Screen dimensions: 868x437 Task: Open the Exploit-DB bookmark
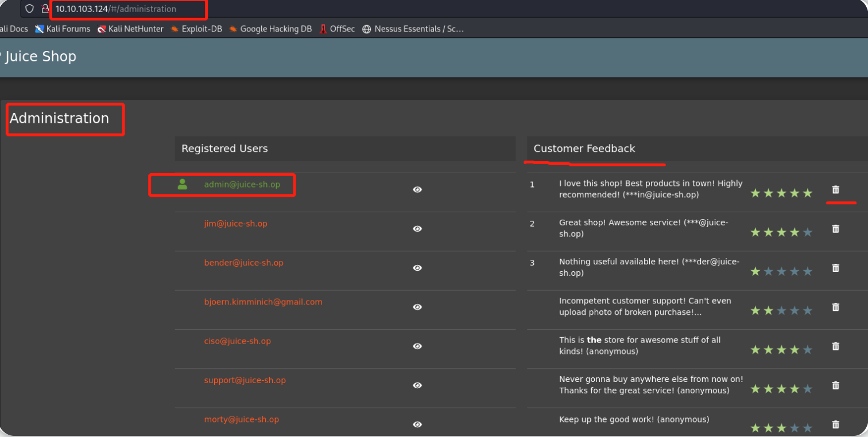[196, 29]
